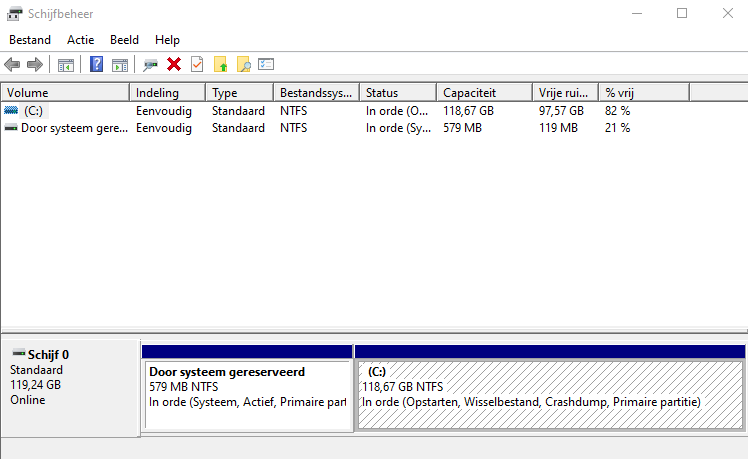Click the NTFS cell in the (C:) row
The width and height of the screenshot is (748, 459).
point(293,111)
